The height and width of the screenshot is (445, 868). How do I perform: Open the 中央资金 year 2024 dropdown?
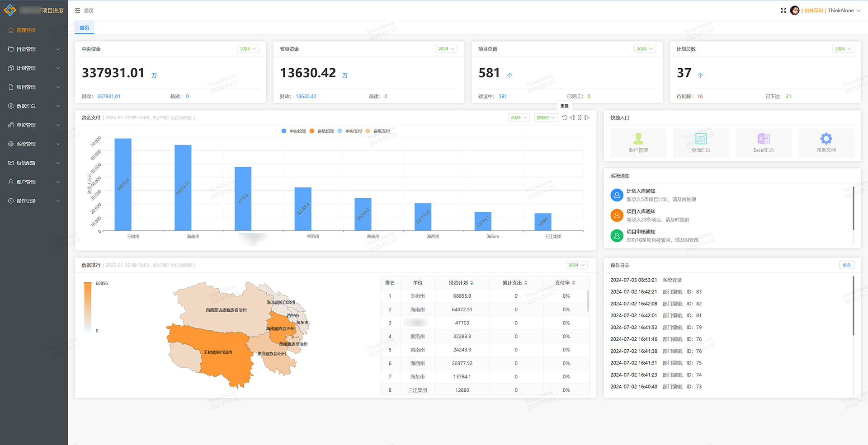(x=248, y=49)
